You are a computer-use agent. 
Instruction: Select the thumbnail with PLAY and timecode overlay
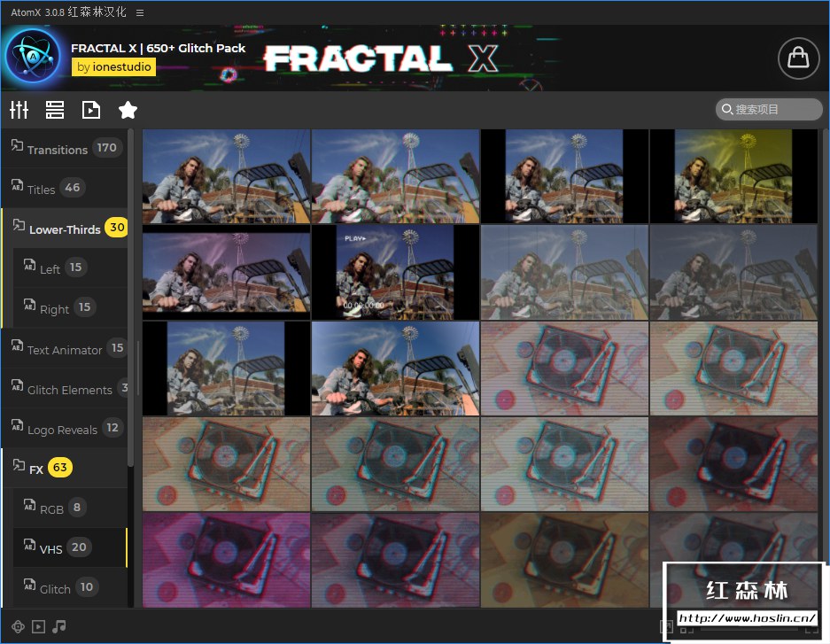[395, 273]
